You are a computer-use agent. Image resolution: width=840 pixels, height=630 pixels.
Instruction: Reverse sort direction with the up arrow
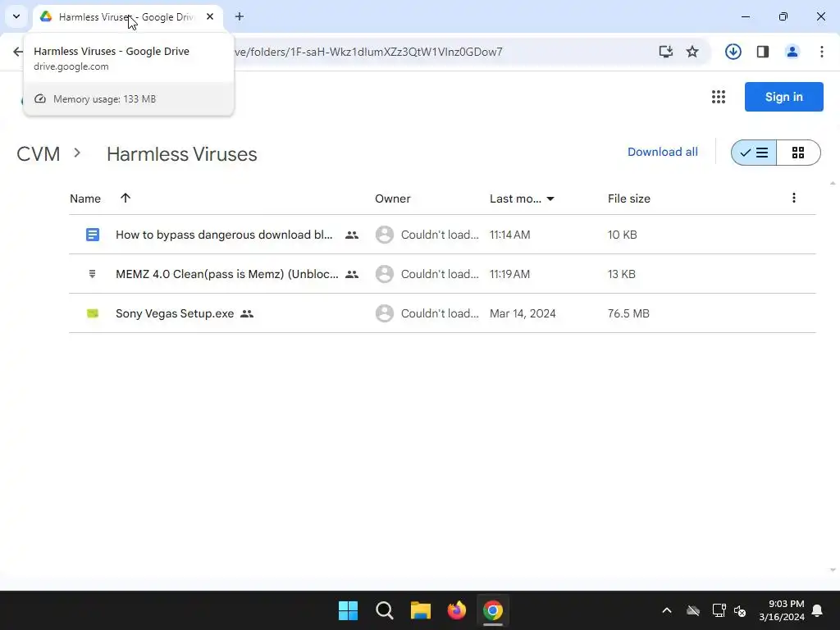point(126,199)
